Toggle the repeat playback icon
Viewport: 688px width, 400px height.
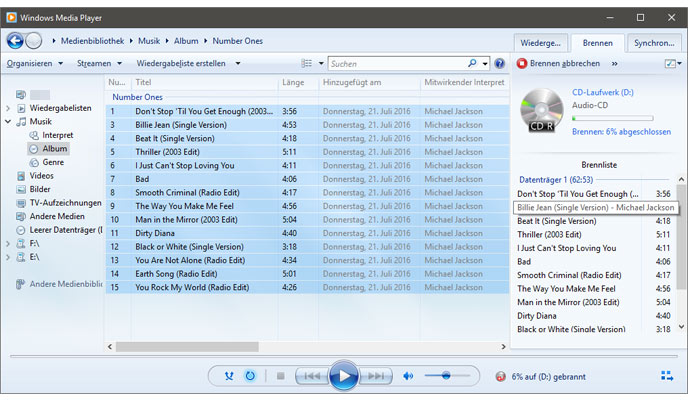(250, 376)
